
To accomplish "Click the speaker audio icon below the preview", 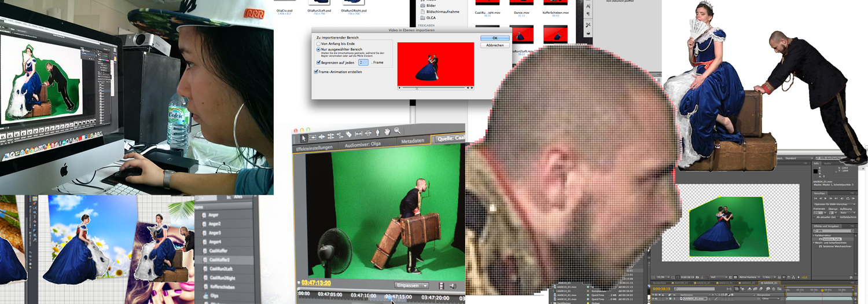I will [453, 285].
